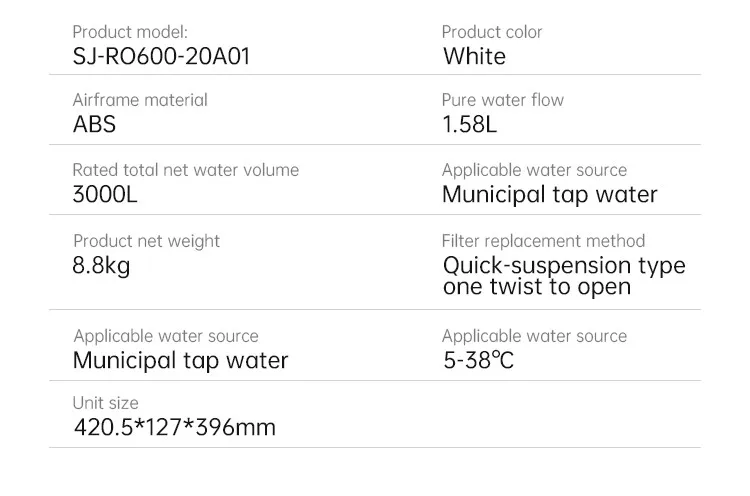Click the "Product net weight" label
This screenshot has width=750, height=496.
coord(146,241)
